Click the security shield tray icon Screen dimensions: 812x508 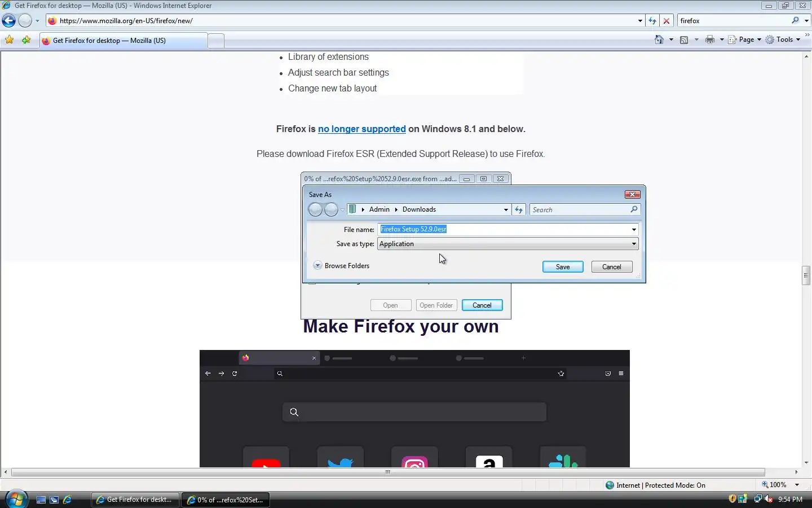pyautogui.click(x=732, y=499)
